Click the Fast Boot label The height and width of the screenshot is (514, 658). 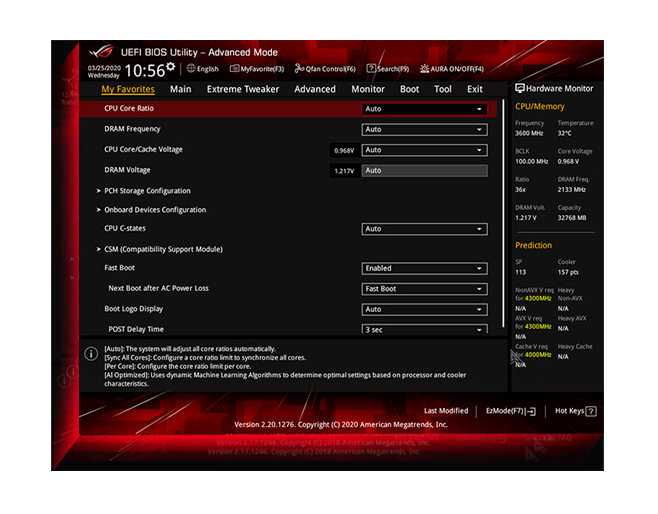(120, 268)
